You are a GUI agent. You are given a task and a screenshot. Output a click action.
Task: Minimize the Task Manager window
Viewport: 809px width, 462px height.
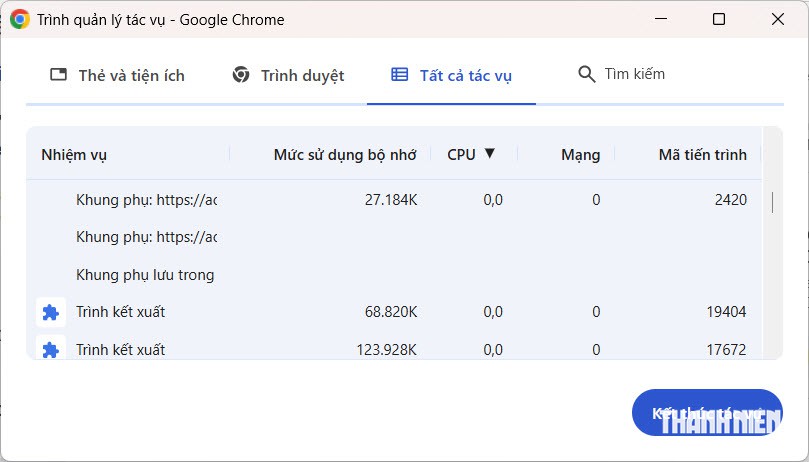point(661,19)
